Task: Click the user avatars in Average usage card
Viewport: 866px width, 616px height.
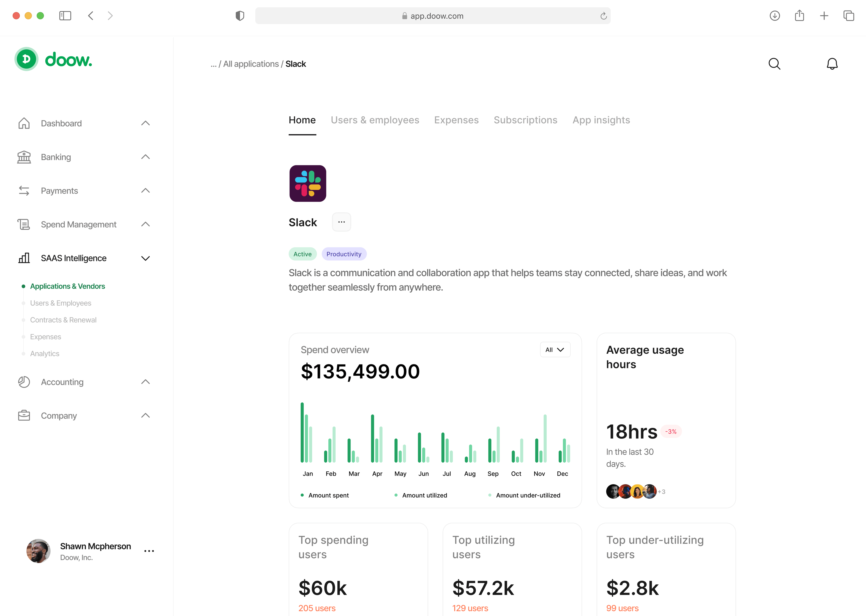Action: pos(631,491)
